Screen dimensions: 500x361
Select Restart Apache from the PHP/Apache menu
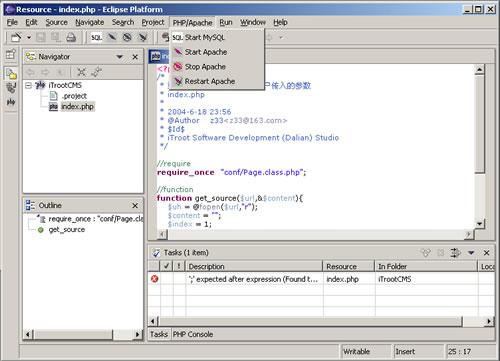tap(217, 81)
